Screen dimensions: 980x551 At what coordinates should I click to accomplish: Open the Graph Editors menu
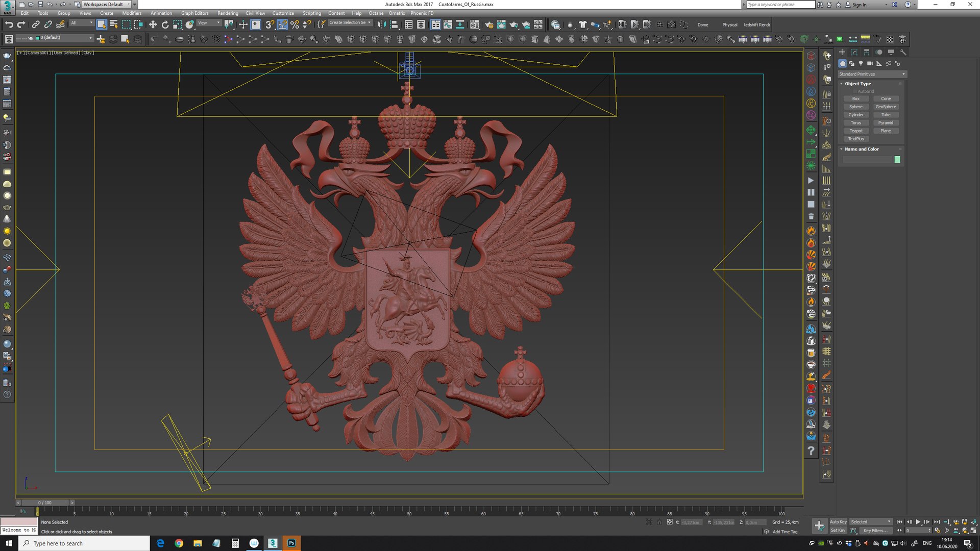pos(194,13)
